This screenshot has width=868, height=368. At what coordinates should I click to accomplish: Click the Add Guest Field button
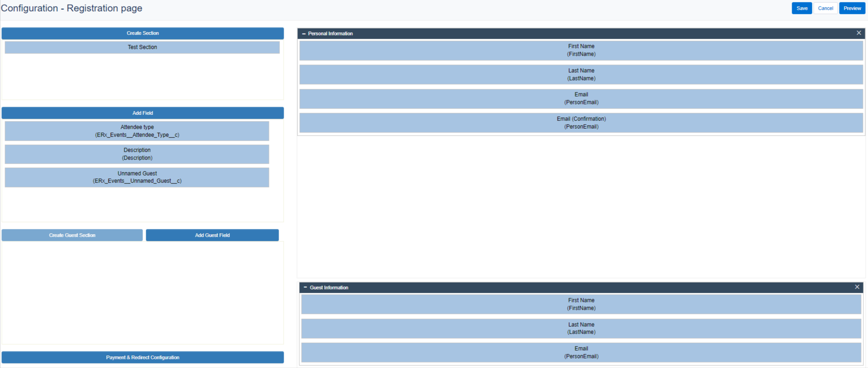coord(212,235)
